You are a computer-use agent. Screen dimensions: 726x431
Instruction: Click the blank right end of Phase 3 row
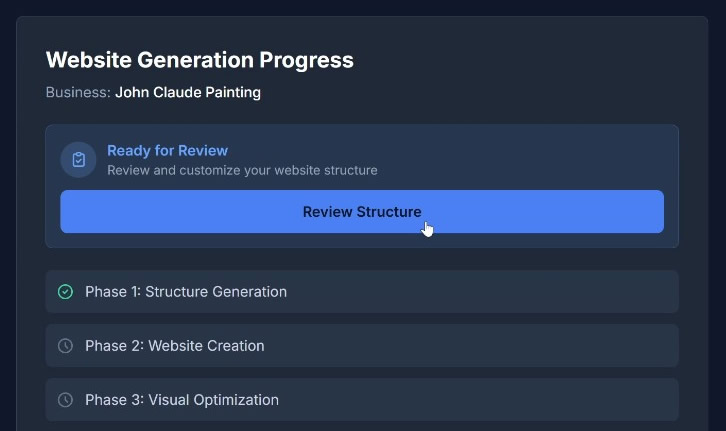[600, 400]
